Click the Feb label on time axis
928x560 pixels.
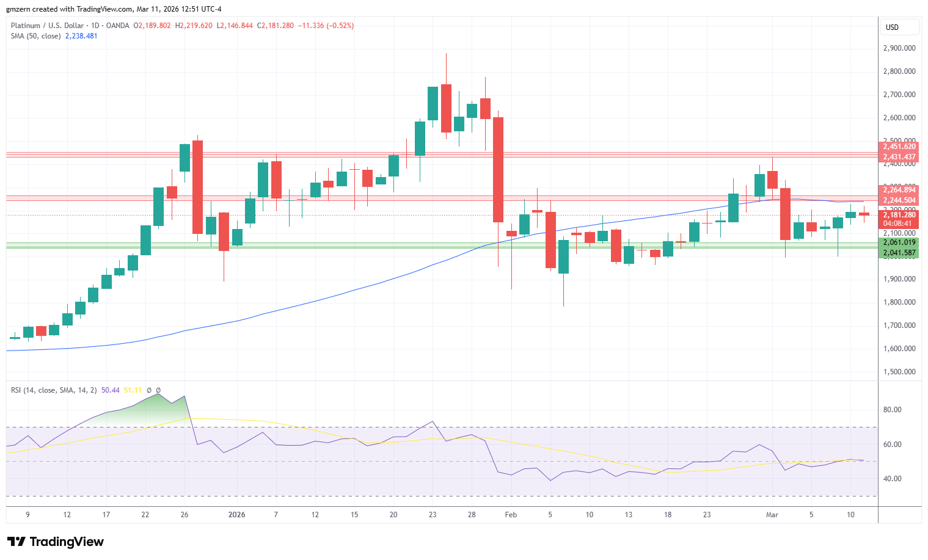pos(511,515)
